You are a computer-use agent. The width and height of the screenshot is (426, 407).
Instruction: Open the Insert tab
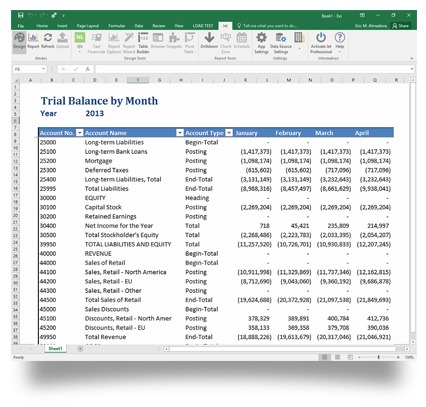[x=62, y=26]
